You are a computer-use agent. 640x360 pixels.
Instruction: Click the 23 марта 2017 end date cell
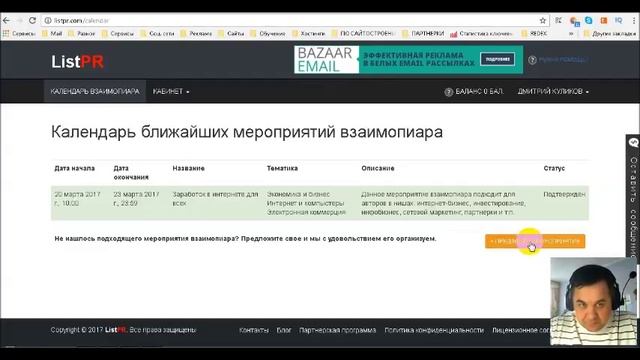click(136, 199)
